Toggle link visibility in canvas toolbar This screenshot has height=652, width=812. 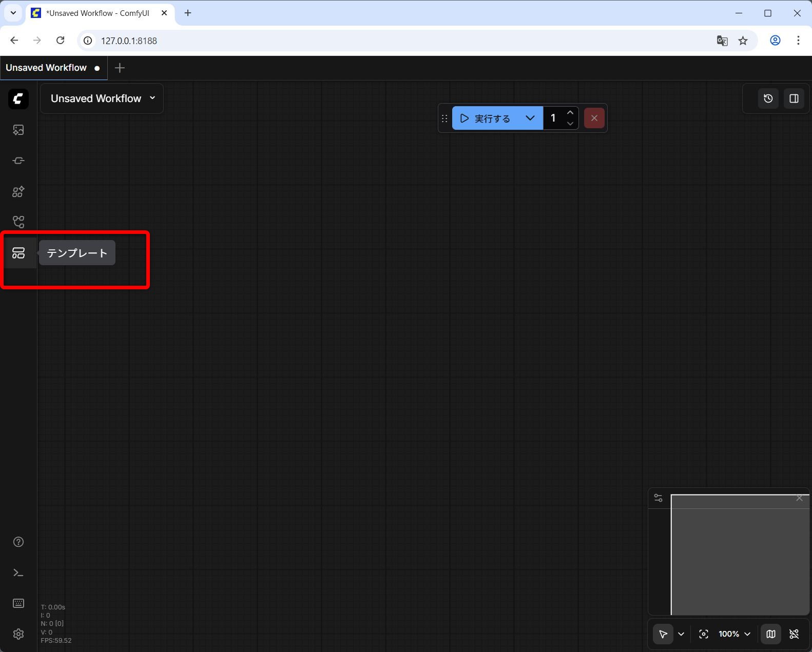pyautogui.click(x=794, y=634)
